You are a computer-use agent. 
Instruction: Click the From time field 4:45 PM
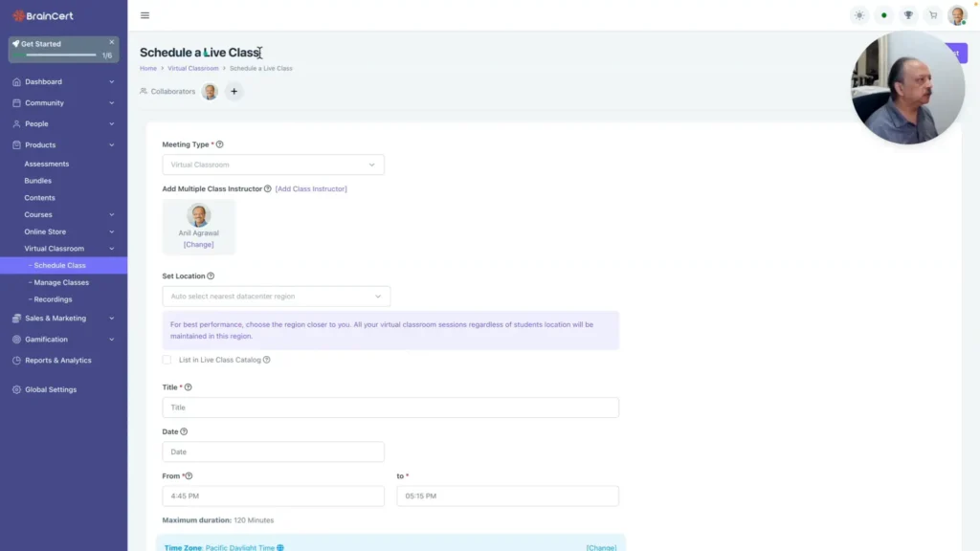click(273, 496)
